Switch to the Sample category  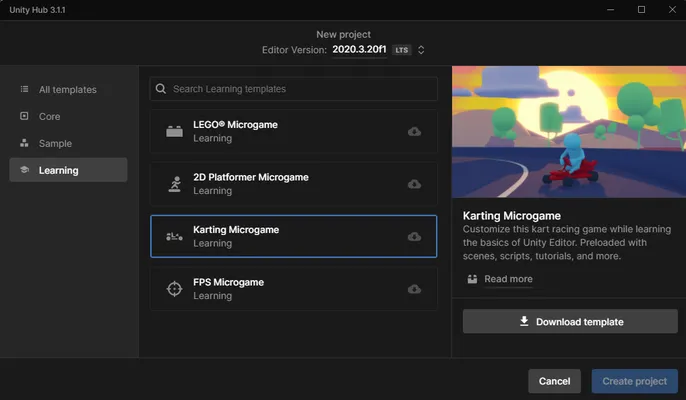click(68, 144)
